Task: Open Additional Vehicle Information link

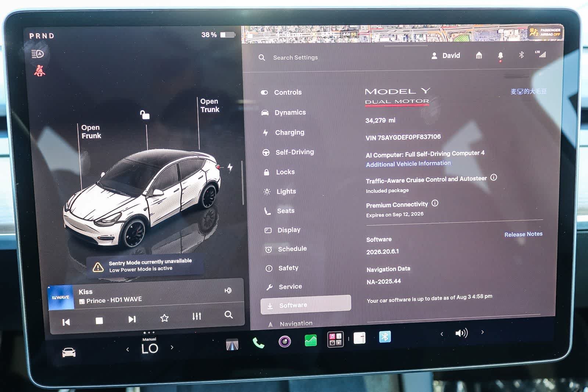Action: pos(408,164)
